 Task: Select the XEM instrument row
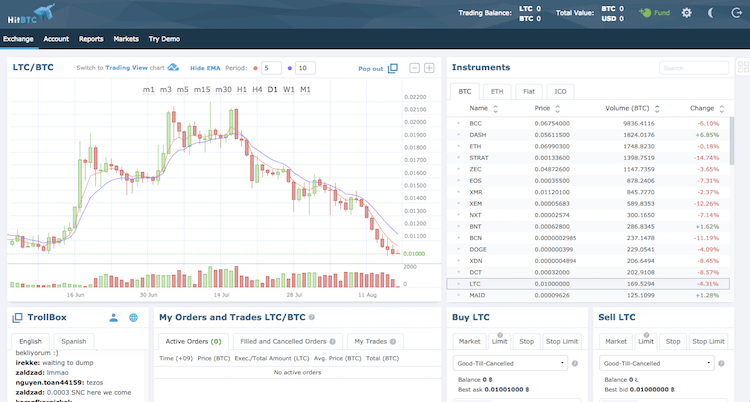[588, 203]
